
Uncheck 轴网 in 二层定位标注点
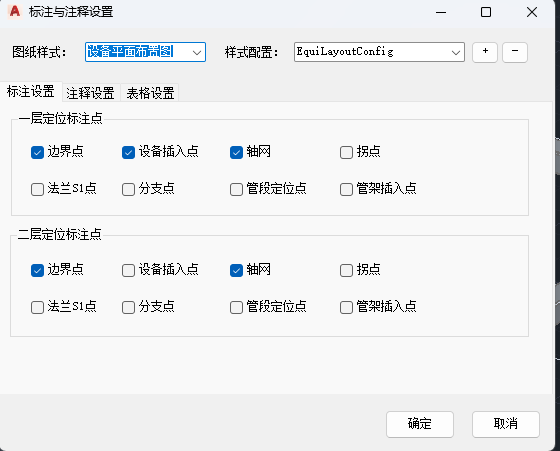(x=236, y=271)
